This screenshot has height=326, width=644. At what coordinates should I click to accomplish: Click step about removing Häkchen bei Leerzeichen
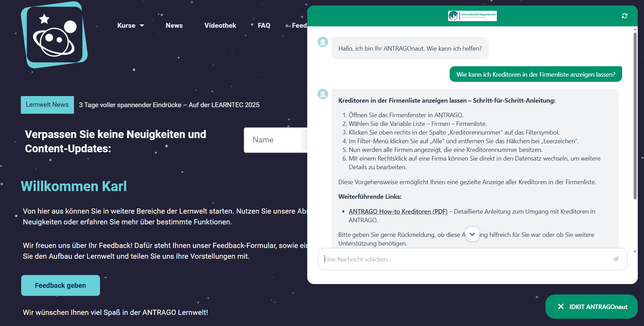(x=463, y=141)
